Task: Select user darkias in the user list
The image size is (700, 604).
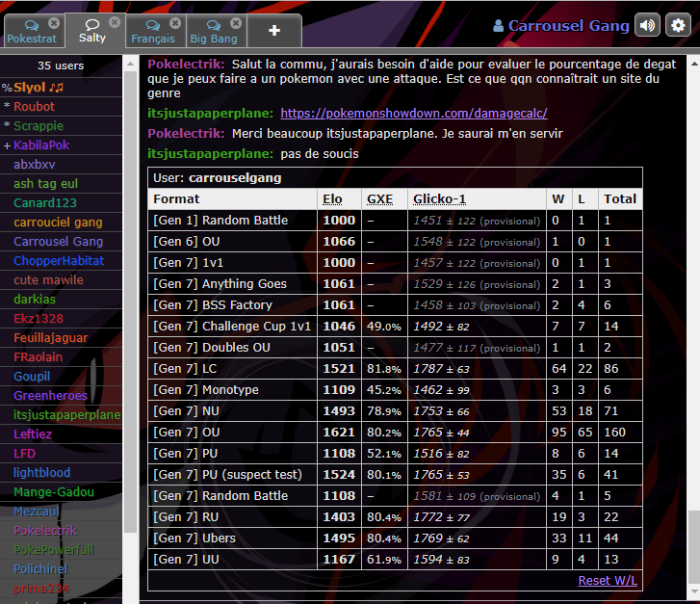Action: click(x=62, y=299)
